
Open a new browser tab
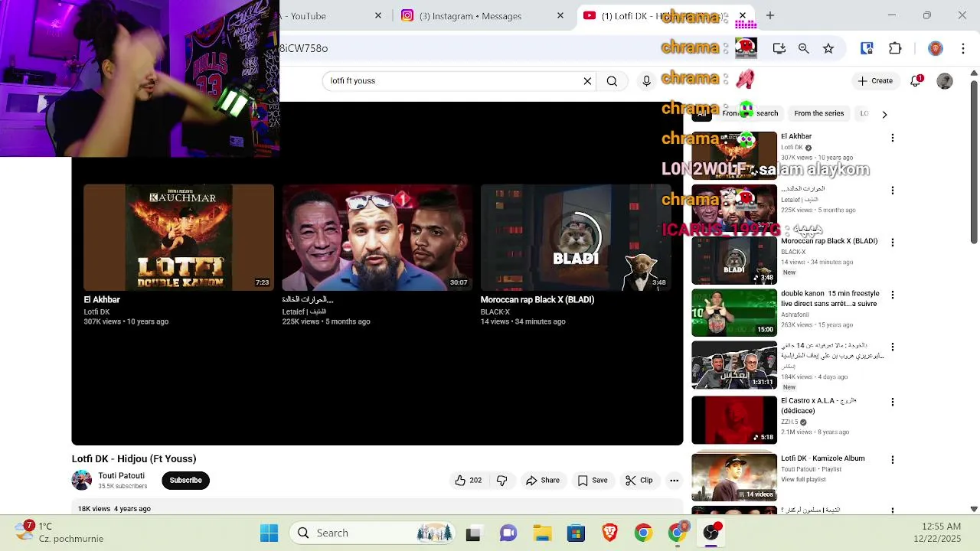(770, 16)
